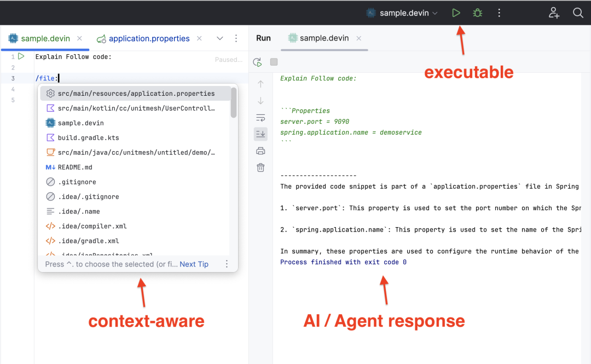Select .idea/gradle.xml suggestion
This screenshot has height=364, width=591.
point(135,241)
